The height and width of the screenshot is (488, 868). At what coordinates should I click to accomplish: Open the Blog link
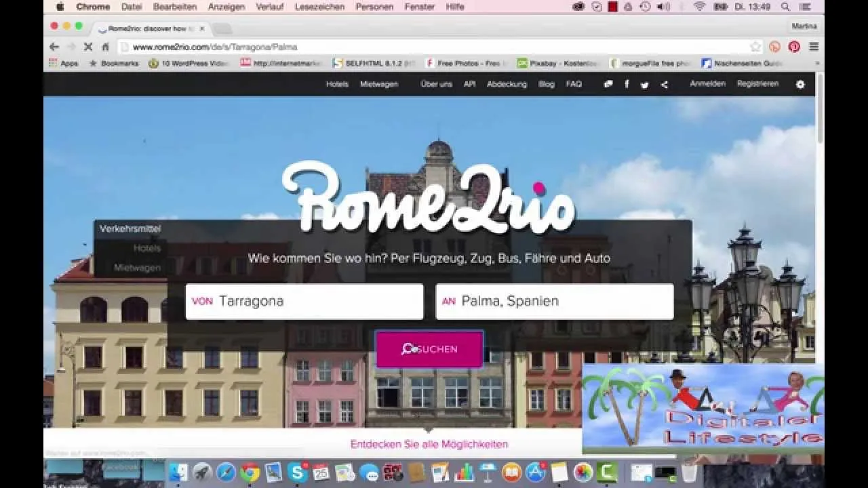(547, 84)
